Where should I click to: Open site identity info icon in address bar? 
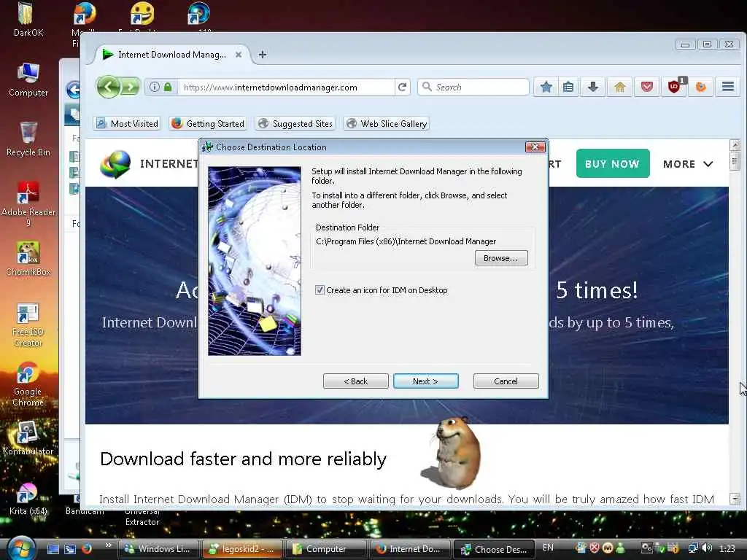[155, 87]
